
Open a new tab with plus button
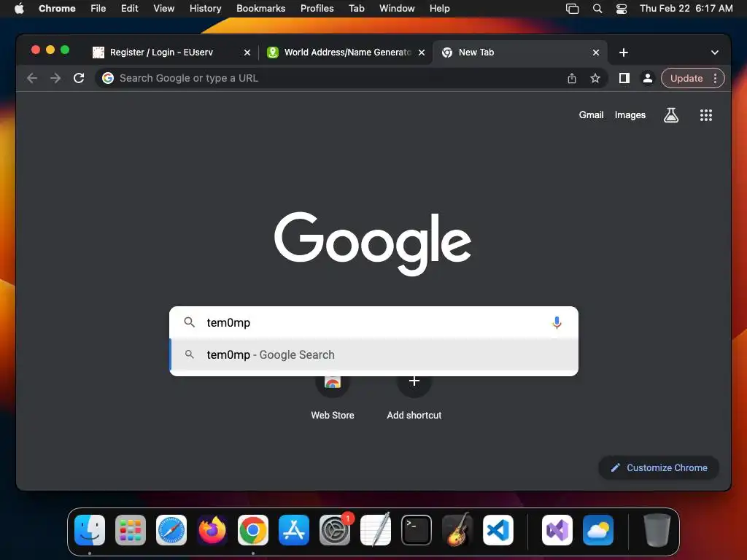click(x=624, y=52)
